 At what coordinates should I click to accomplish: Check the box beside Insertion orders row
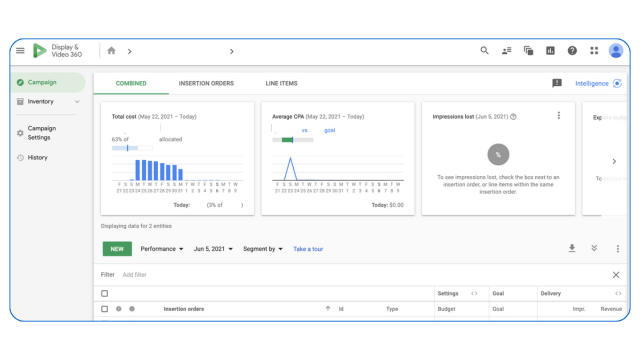(104, 309)
